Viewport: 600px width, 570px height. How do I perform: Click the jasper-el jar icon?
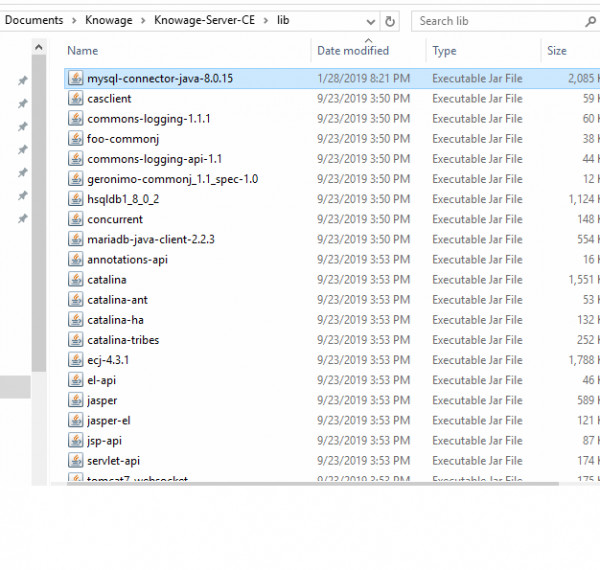click(76, 420)
